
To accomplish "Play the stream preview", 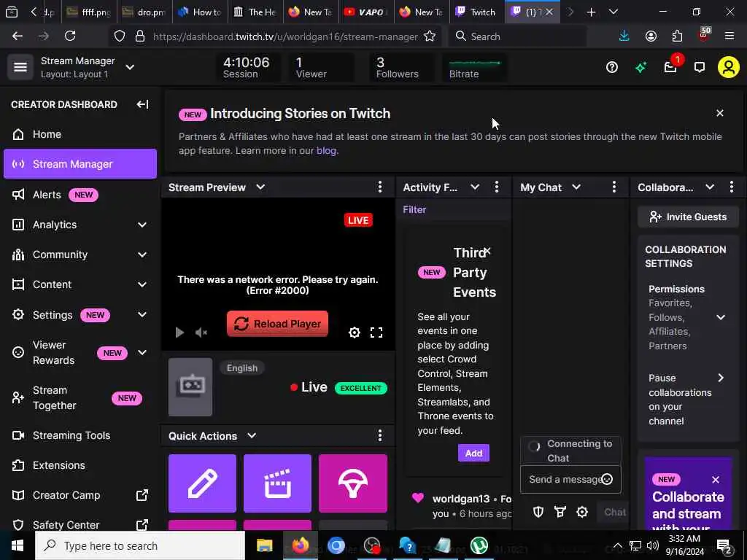I will tap(179, 332).
